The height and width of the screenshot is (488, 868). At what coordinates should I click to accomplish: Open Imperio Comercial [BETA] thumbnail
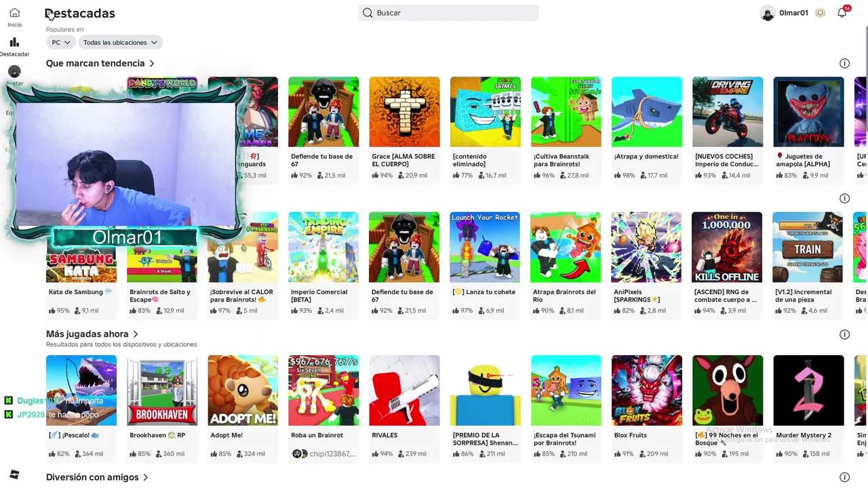pos(323,247)
